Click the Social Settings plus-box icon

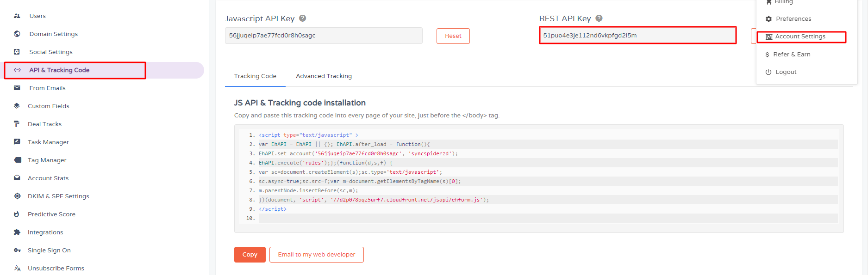click(x=17, y=52)
